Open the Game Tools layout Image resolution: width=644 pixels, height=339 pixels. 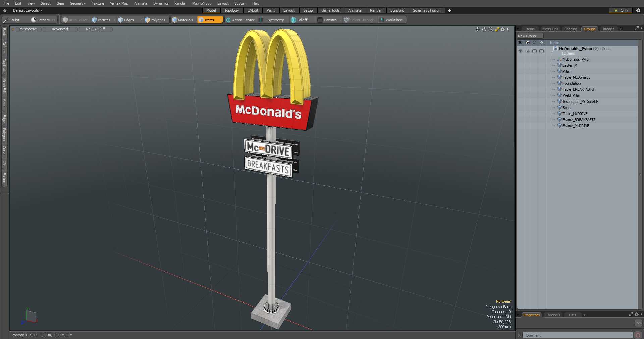[330, 10]
